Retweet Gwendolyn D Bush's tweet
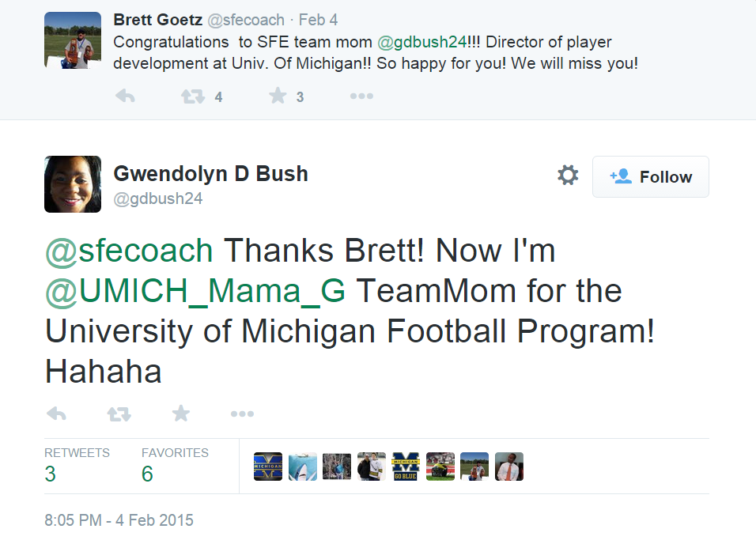Image resolution: width=756 pixels, height=544 pixels. pyautogui.click(x=119, y=414)
